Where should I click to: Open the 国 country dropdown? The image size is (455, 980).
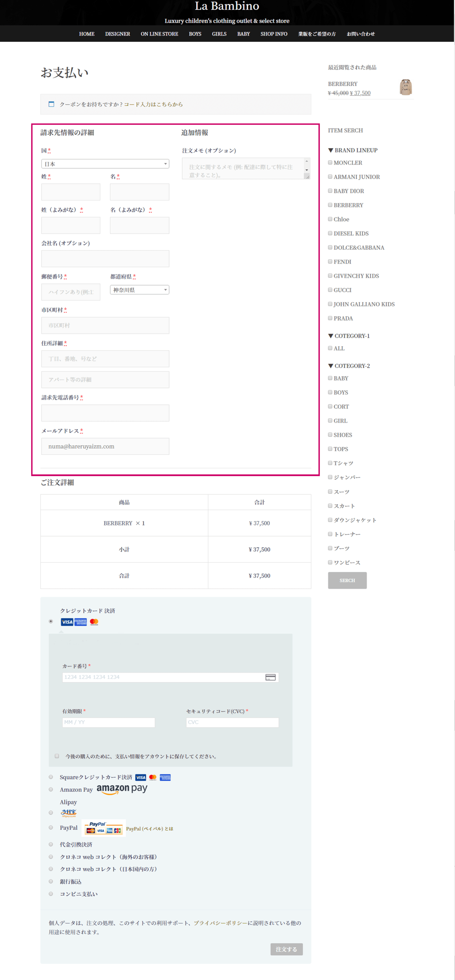(x=105, y=164)
